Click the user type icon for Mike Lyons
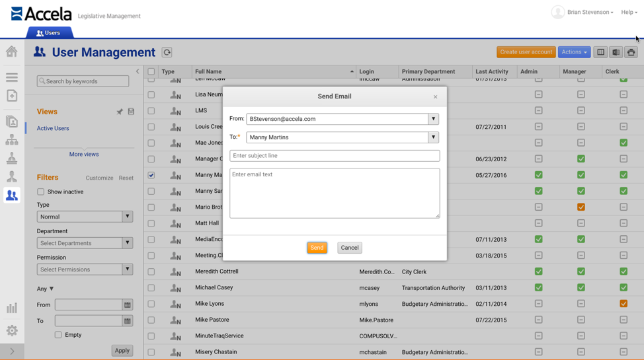 coord(176,304)
